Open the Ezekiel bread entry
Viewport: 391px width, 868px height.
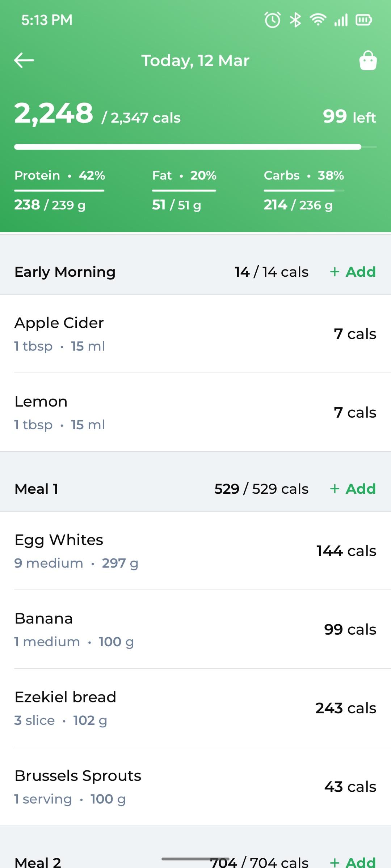tap(195, 708)
